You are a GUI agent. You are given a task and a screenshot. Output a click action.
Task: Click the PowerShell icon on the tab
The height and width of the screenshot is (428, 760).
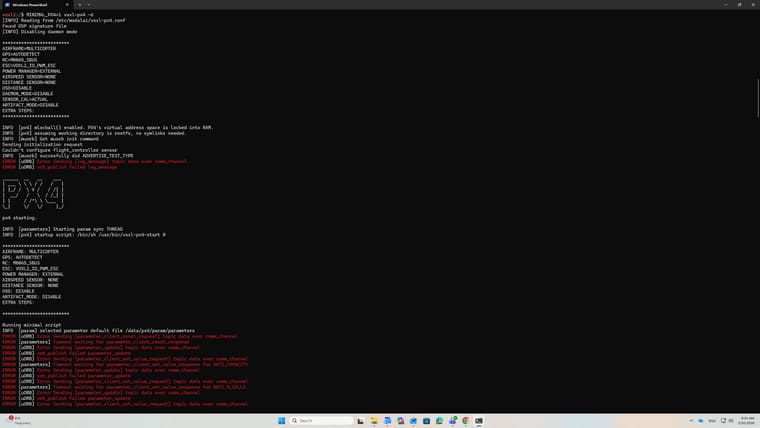[x=7, y=4]
